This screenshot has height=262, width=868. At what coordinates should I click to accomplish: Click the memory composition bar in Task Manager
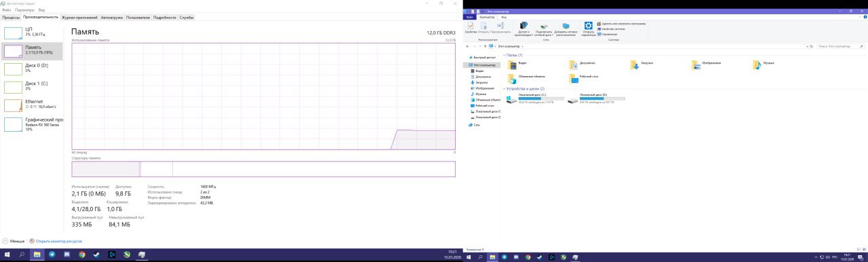click(263, 169)
